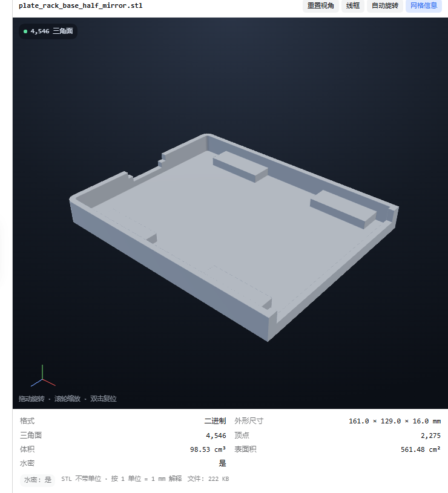
Task: Click the 表面积 label
Action: [x=245, y=449]
